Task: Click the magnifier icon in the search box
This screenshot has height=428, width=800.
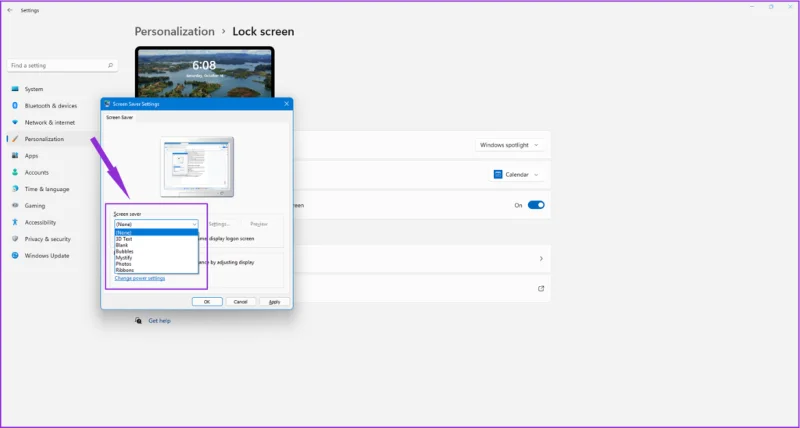Action: 110,65
